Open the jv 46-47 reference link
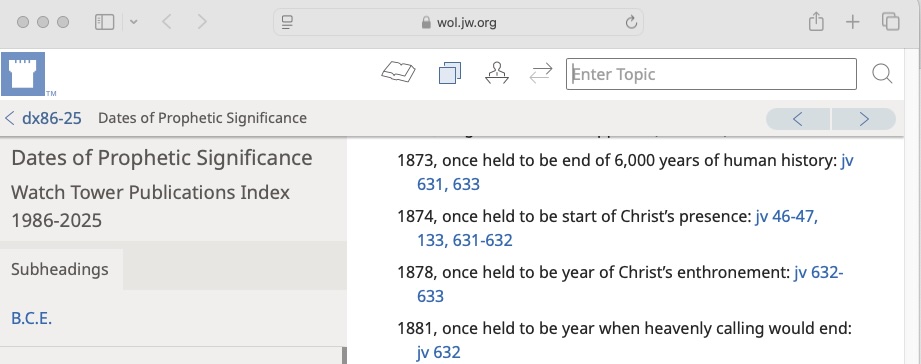Image resolution: width=921 pixels, height=364 pixels. point(786,217)
